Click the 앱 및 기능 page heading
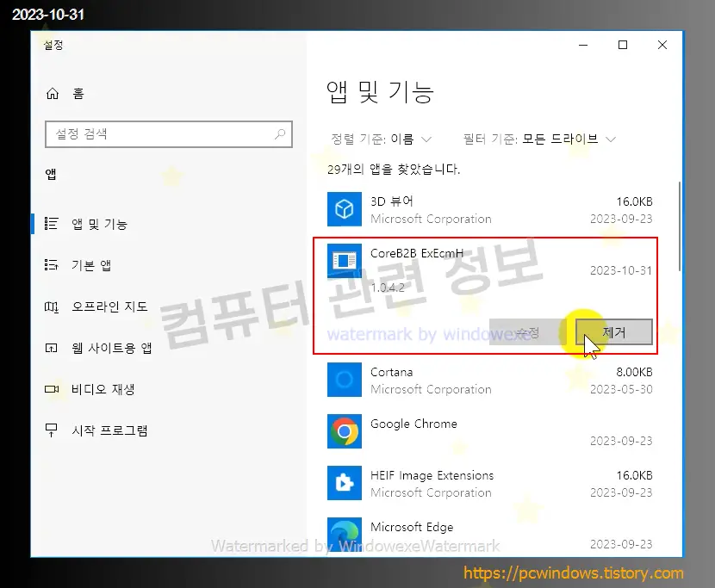 pyautogui.click(x=380, y=91)
